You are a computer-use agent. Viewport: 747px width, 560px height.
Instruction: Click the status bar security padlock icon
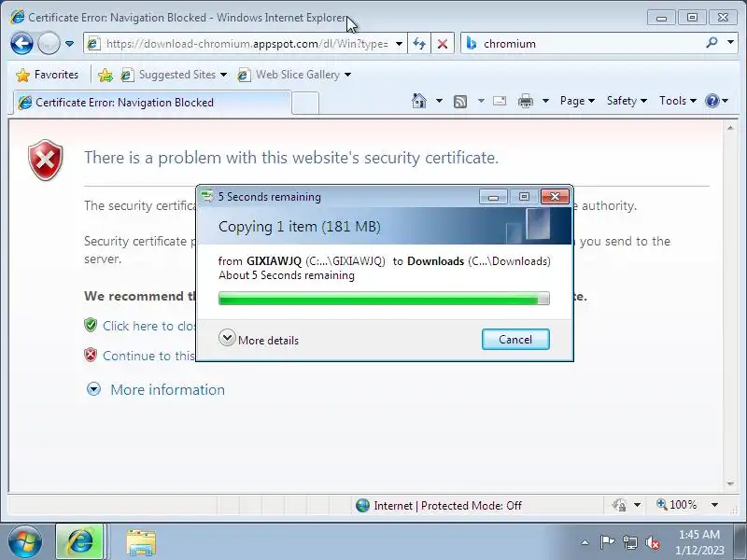coord(619,505)
